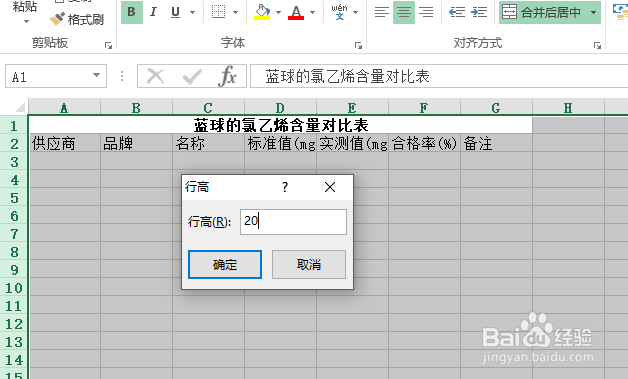Viewport: 628px width, 379px height.
Task: Click 合并后居中 merge and center button
Action: click(x=542, y=12)
